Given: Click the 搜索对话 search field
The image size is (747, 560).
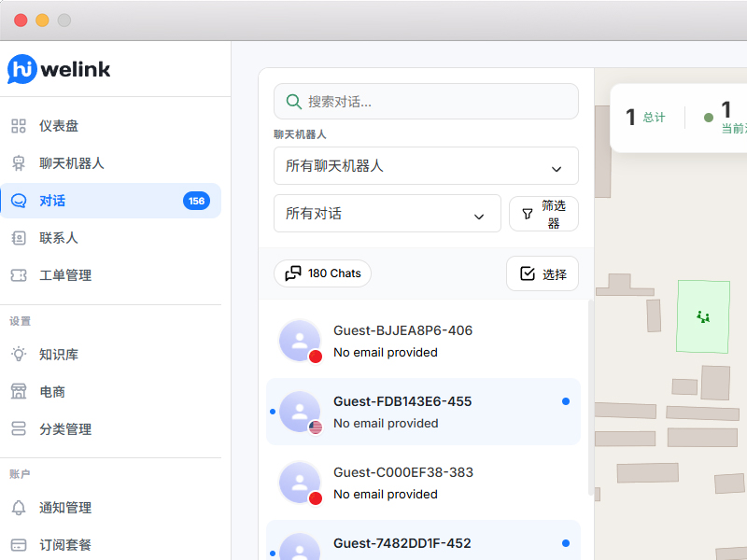Looking at the screenshot, I should pyautogui.click(x=426, y=102).
